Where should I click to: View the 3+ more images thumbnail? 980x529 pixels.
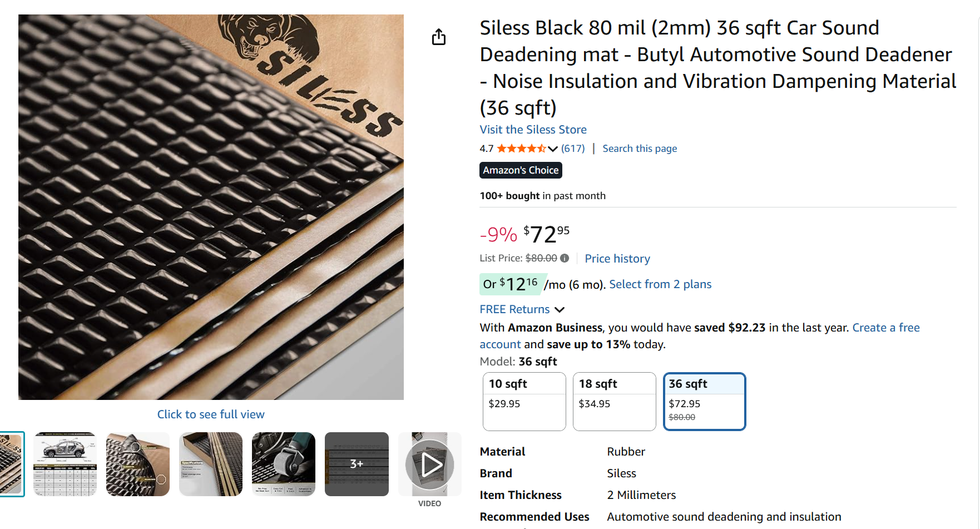pos(357,464)
